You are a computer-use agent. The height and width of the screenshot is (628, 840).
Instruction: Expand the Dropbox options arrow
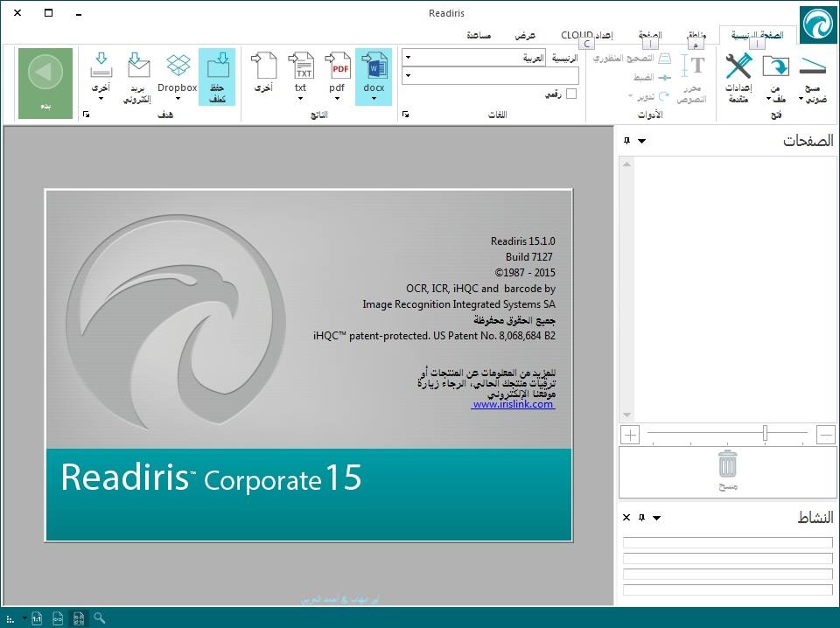178,99
